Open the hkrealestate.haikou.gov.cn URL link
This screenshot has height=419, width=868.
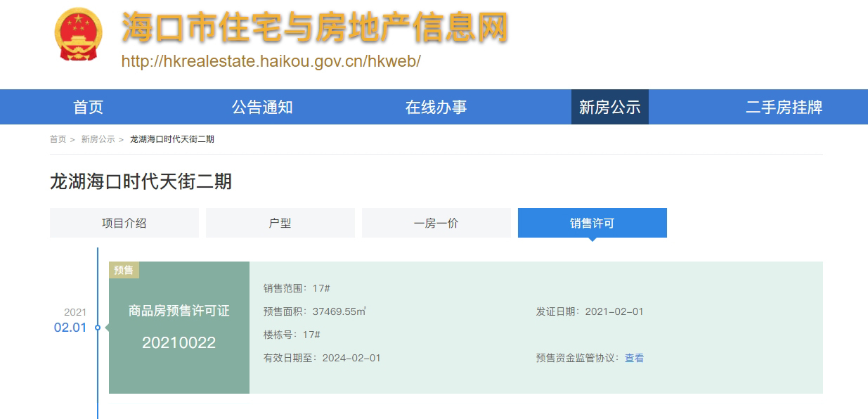[271, 61]
